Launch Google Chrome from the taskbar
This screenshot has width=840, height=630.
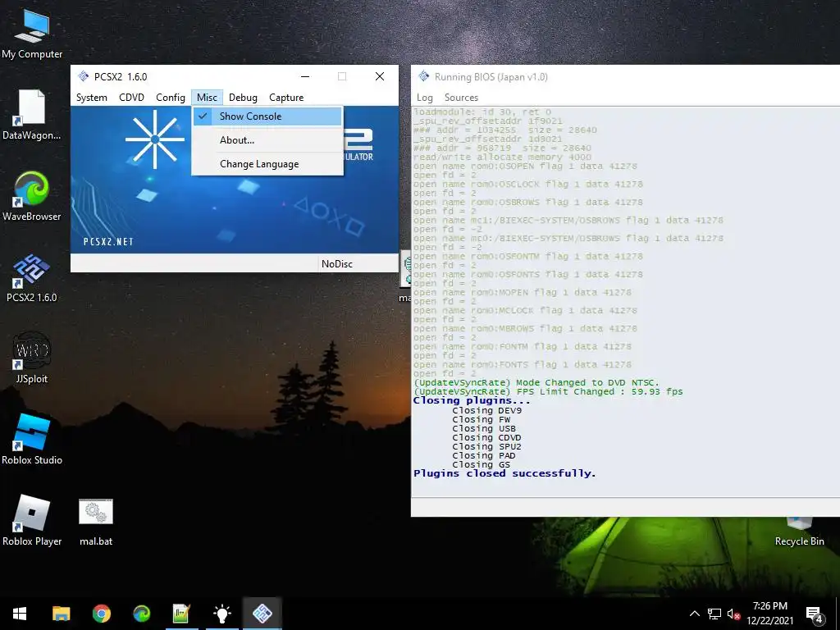click(x=101, y=614)
